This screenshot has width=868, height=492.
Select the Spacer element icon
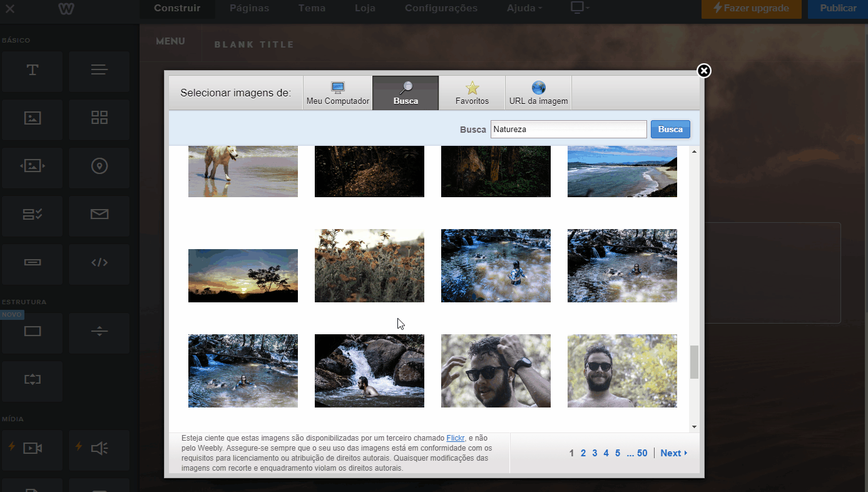pyautogui.click(x=33, y=379)
